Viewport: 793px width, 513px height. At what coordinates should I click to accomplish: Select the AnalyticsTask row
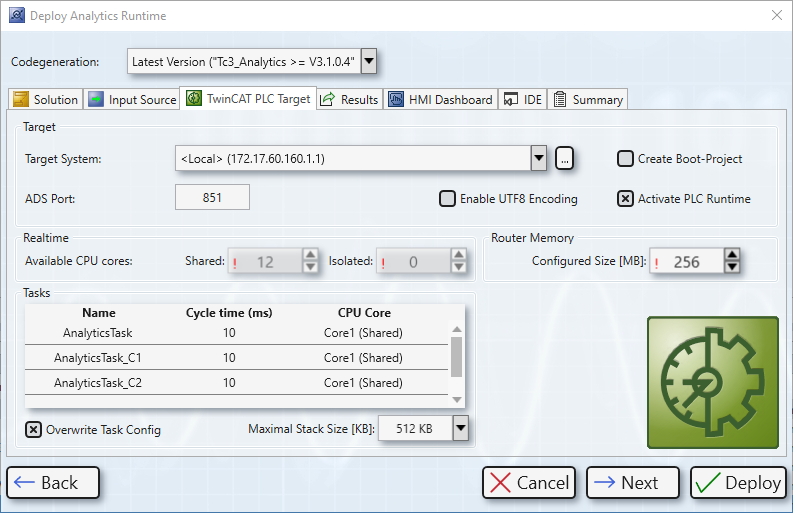(237, 333)
